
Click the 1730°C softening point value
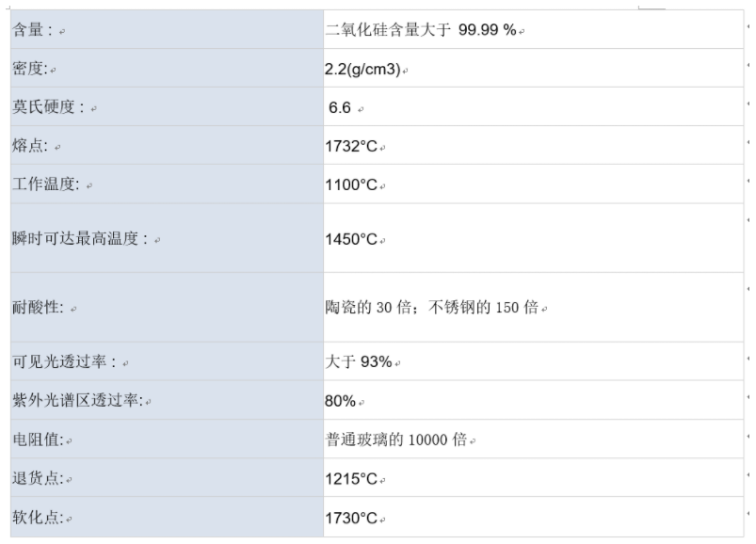[x=351, y=518]
